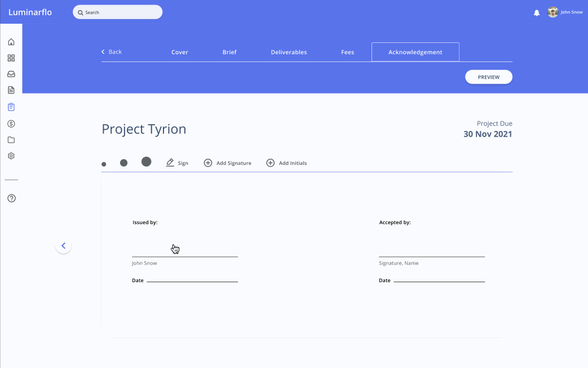
Task: Open the help question mark icon
Action: (x=12, y=198)
